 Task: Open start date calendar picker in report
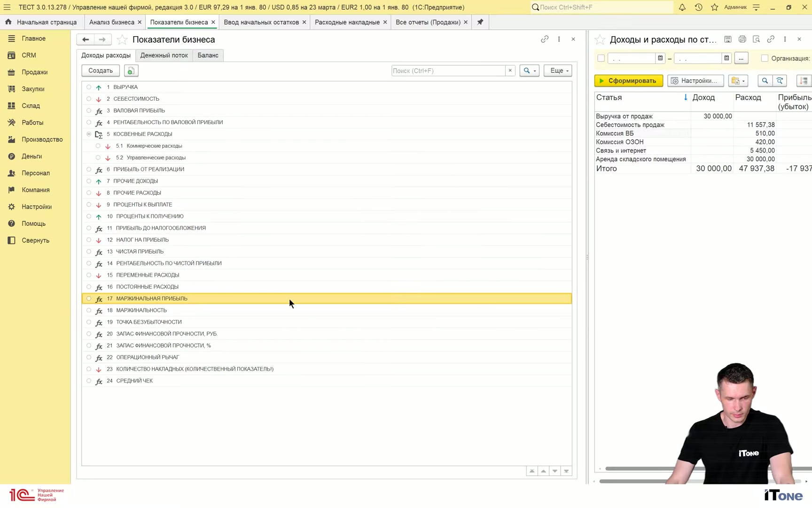(x=660, y=58)
